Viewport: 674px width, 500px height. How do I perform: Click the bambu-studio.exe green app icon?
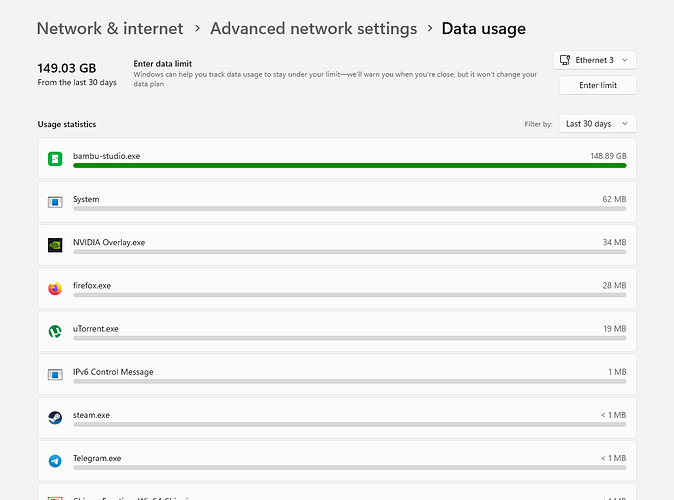point(55,159)
